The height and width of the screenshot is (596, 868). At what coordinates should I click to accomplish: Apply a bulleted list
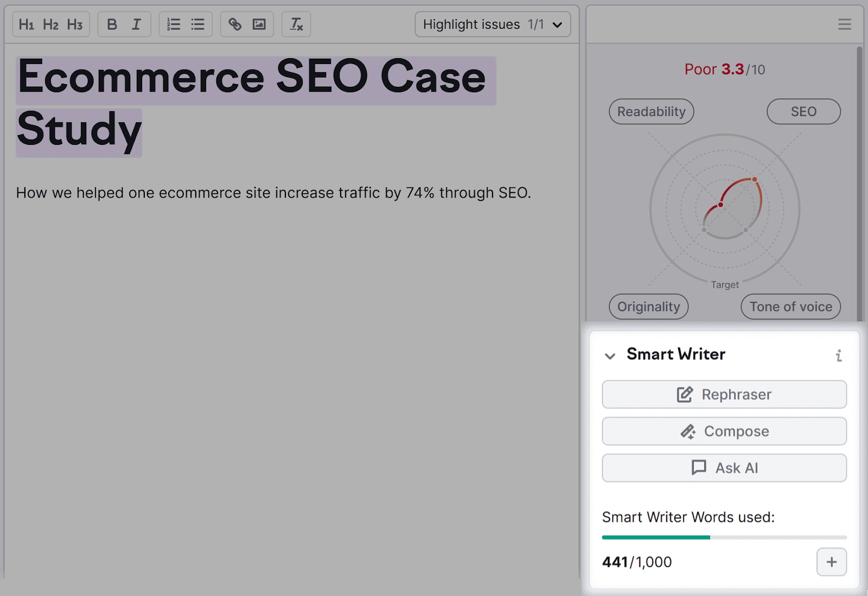pos(197,24)
